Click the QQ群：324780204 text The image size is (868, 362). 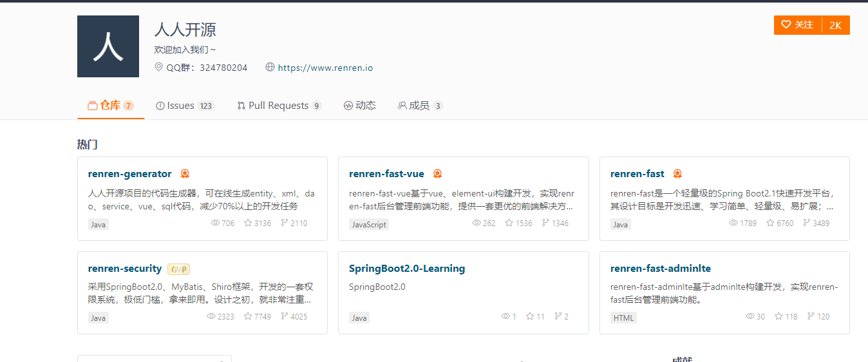207,68
